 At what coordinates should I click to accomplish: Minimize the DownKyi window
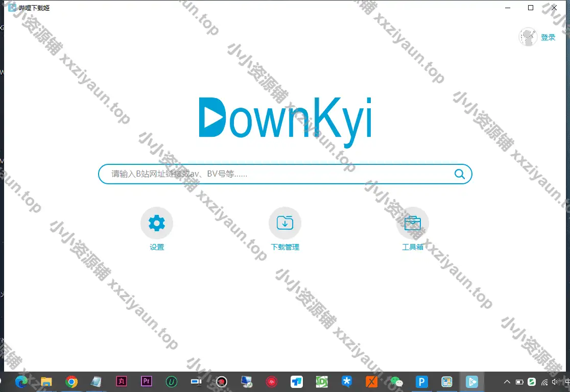(507, 8)
